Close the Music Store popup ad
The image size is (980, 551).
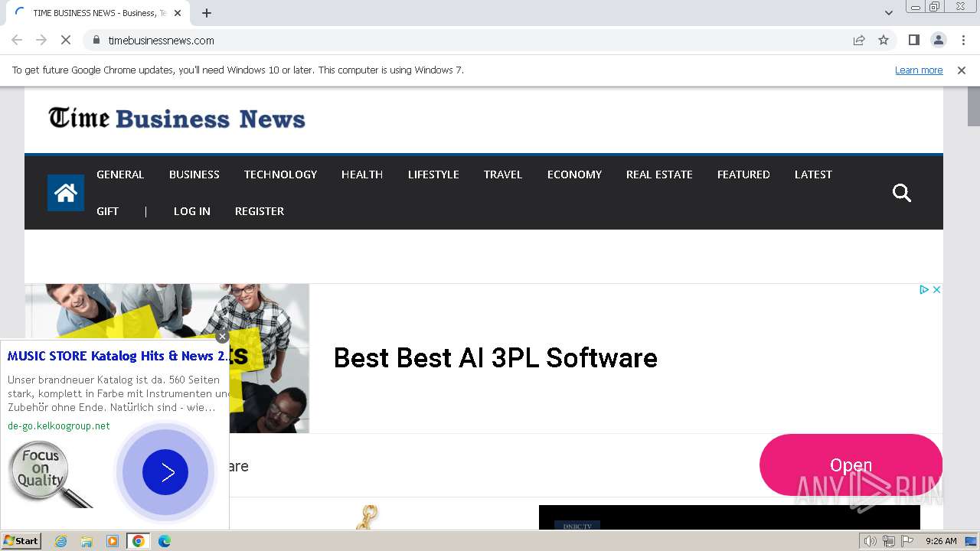click(x=222, y=337)
